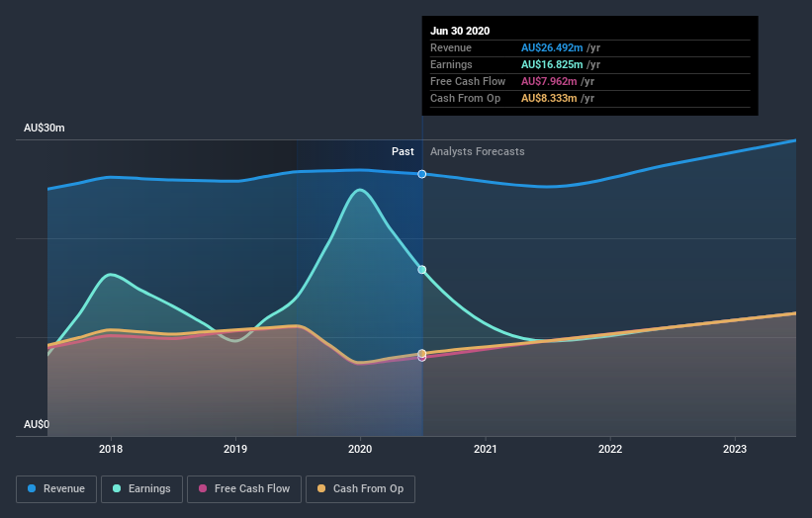Click the AU$0 y-axis label
This screenshot has width=812, height=518.
[37, 424]
